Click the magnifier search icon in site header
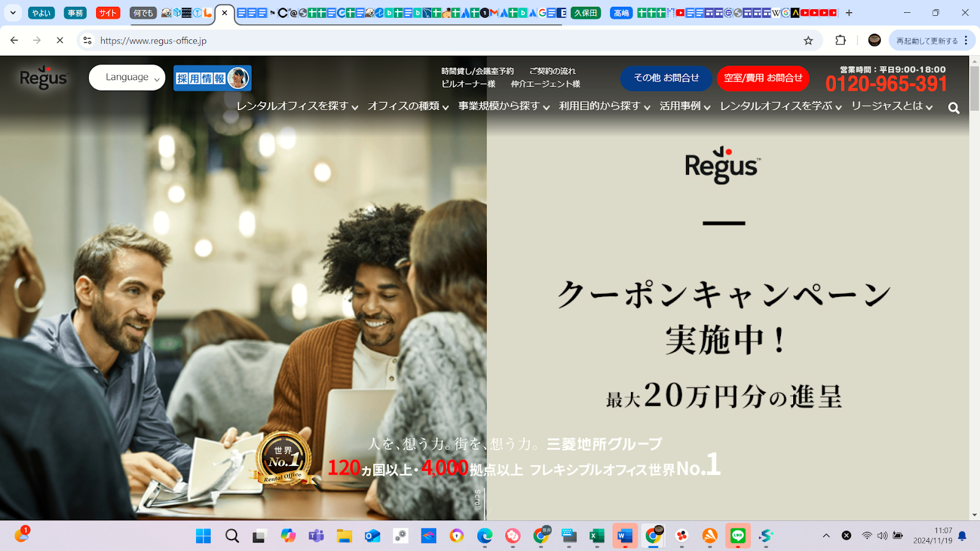980x551 pixels. [954, 108]
